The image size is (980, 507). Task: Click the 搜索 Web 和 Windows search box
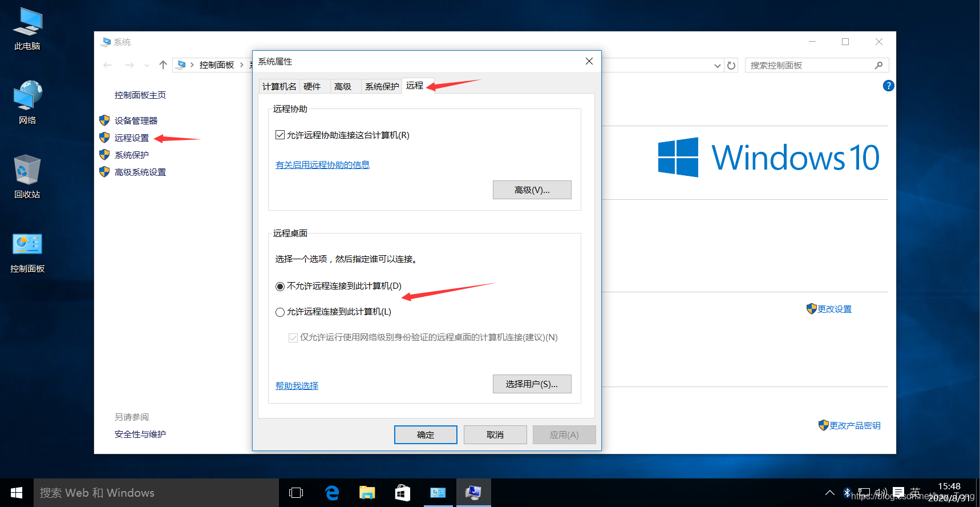click(156, 493)
